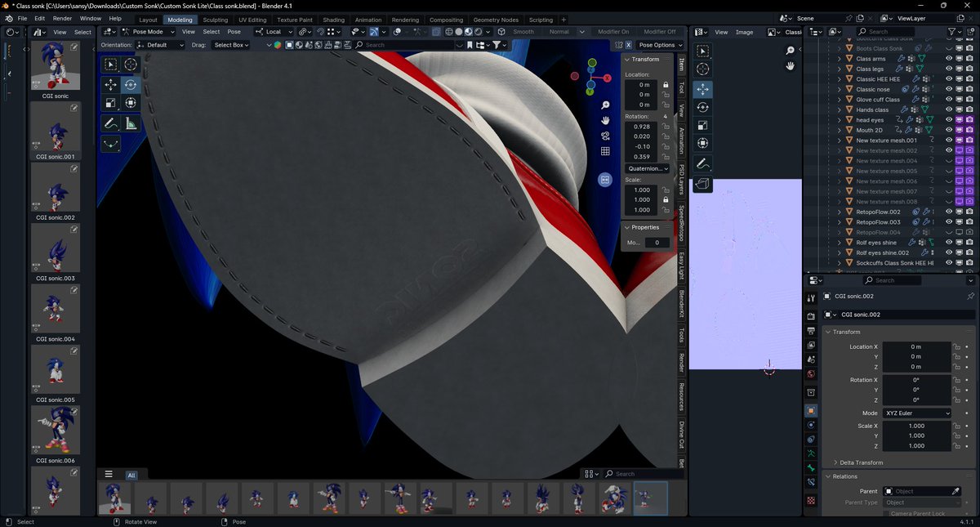Open the Object properties tab icon
980x527 pixels.
point(811,410)
